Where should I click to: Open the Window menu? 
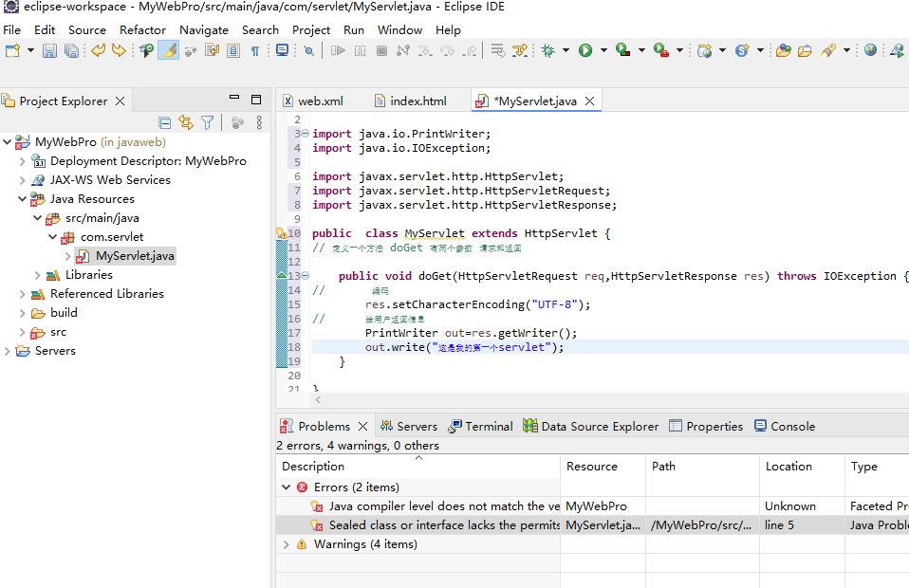click(x=400, y=30)
